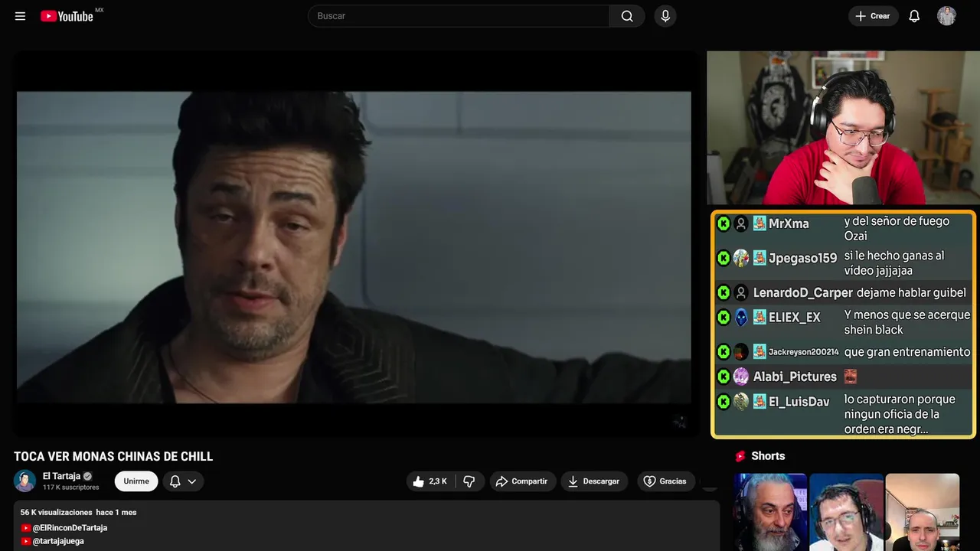Click the Kick badge beside Jackreyson200214

724,352
